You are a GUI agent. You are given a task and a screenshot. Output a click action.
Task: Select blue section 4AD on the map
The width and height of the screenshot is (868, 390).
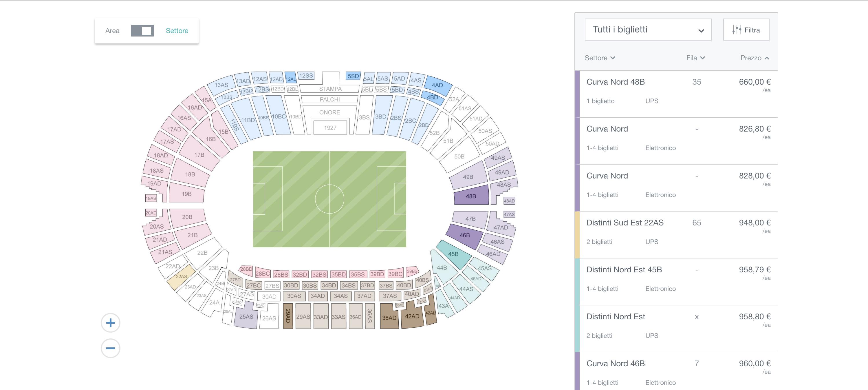click(437, 85)
